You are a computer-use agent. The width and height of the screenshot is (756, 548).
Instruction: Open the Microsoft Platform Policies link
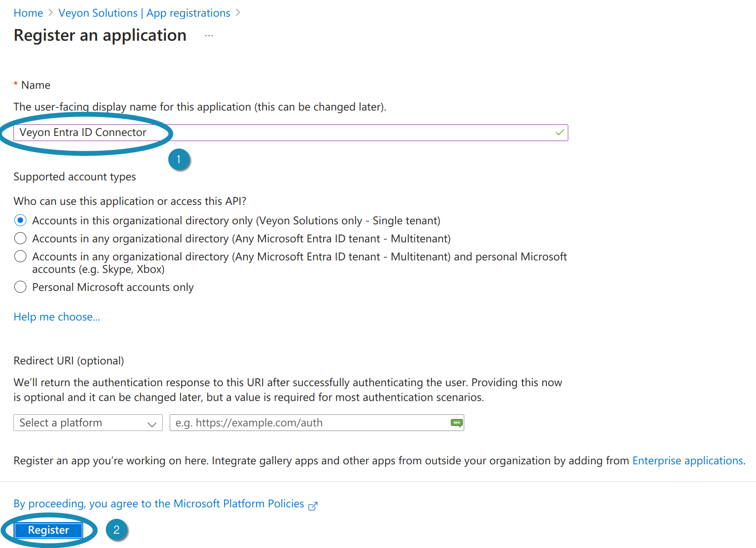159,504
